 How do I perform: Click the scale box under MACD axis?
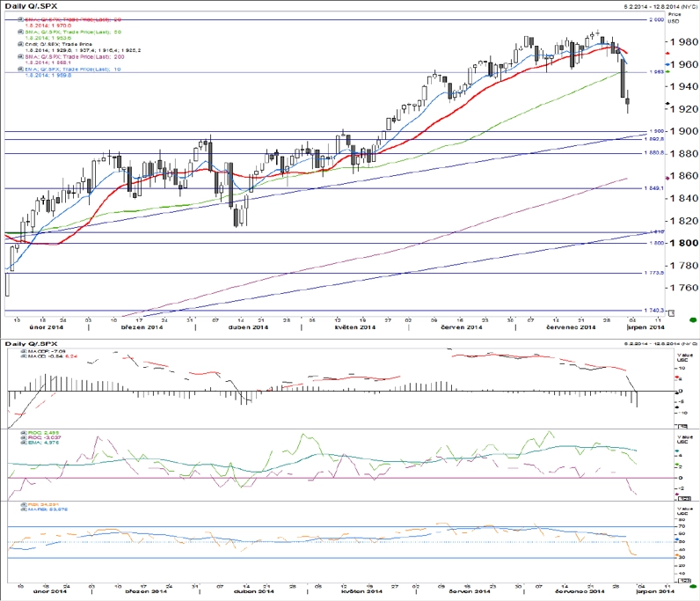click(x=682, y=426)
